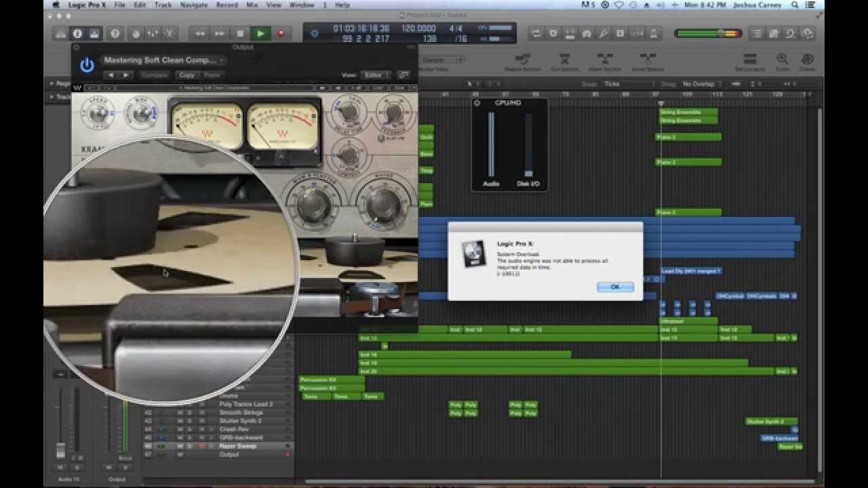Click Set Locators toolbar icon

click(x=750, y=62)
